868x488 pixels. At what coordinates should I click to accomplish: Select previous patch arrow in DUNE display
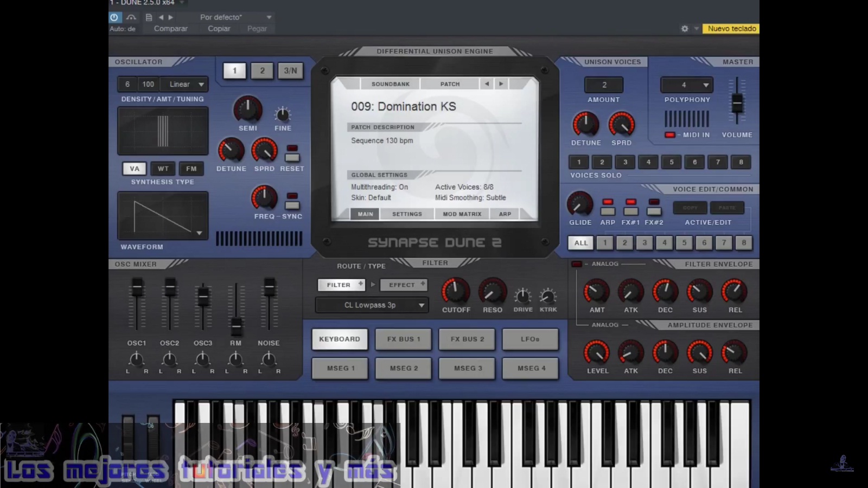pyautogui.click(x=487, y=84)
